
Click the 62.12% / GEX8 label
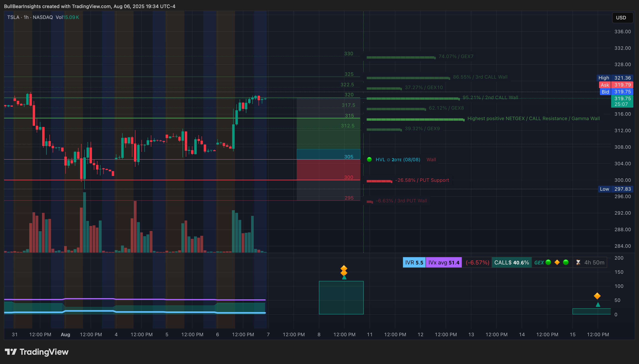446,108
